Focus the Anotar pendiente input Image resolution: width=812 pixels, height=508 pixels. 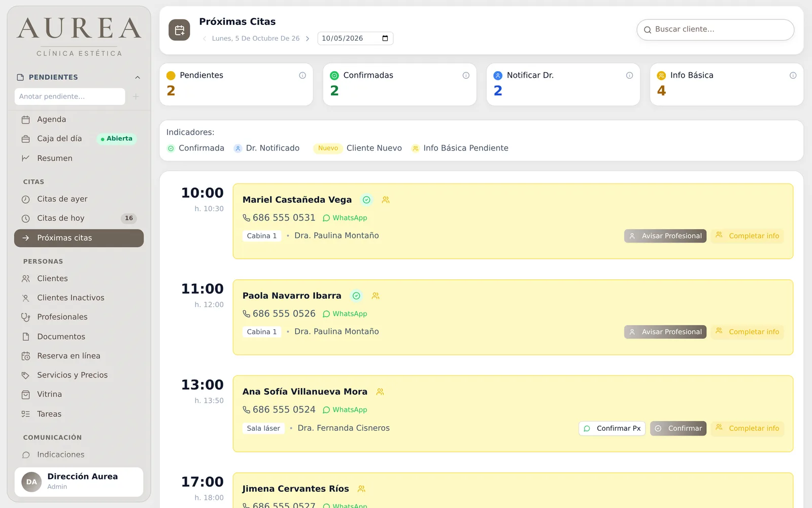click(x=70, y=97)
